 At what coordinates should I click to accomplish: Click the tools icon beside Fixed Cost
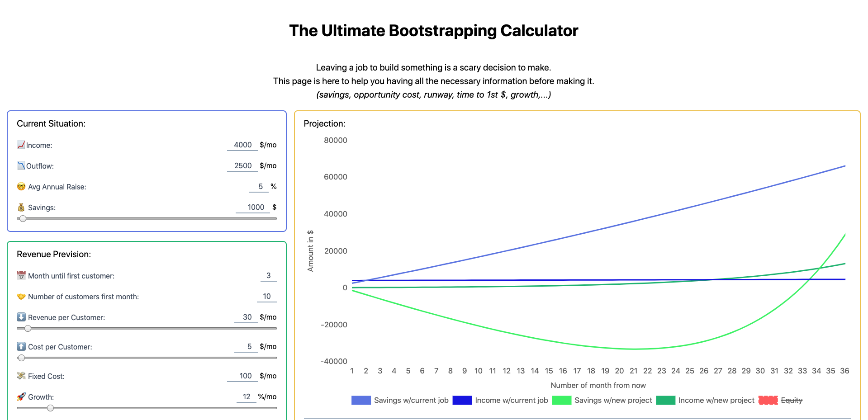click(21, 376)
